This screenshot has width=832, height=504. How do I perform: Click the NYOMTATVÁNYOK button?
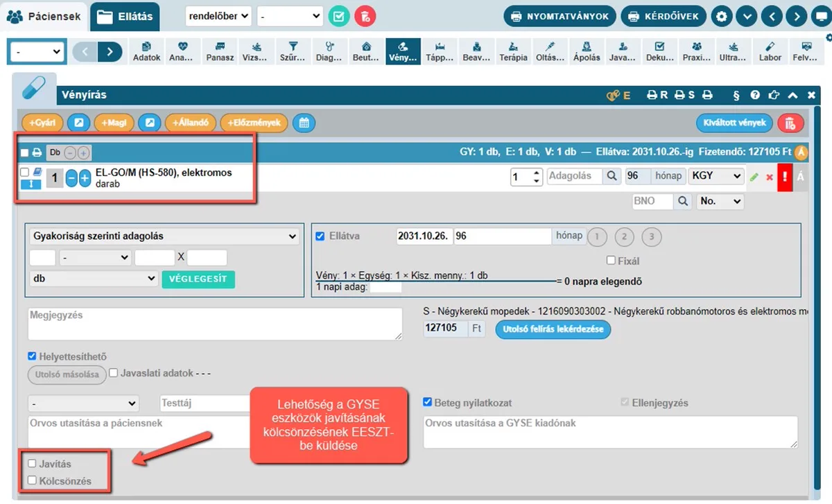(x=560, y=15)
